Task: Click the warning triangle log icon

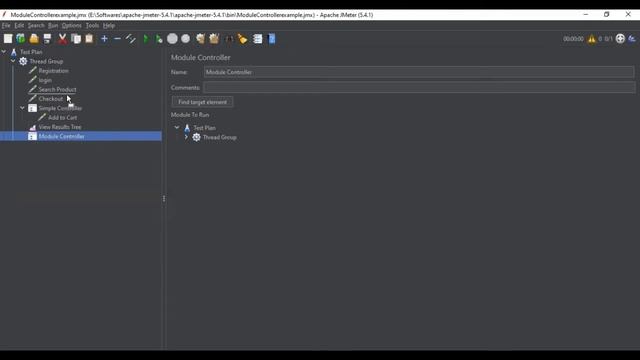Action: 591,39
